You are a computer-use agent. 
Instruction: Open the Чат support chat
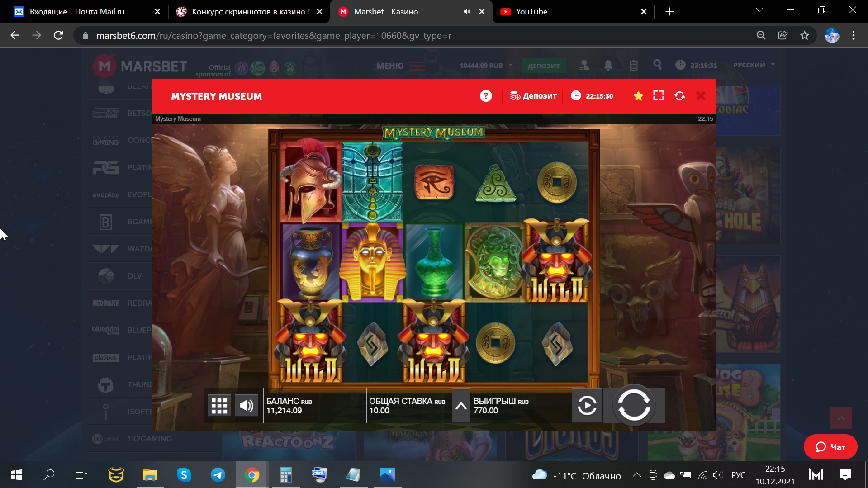tap(830, 447)
